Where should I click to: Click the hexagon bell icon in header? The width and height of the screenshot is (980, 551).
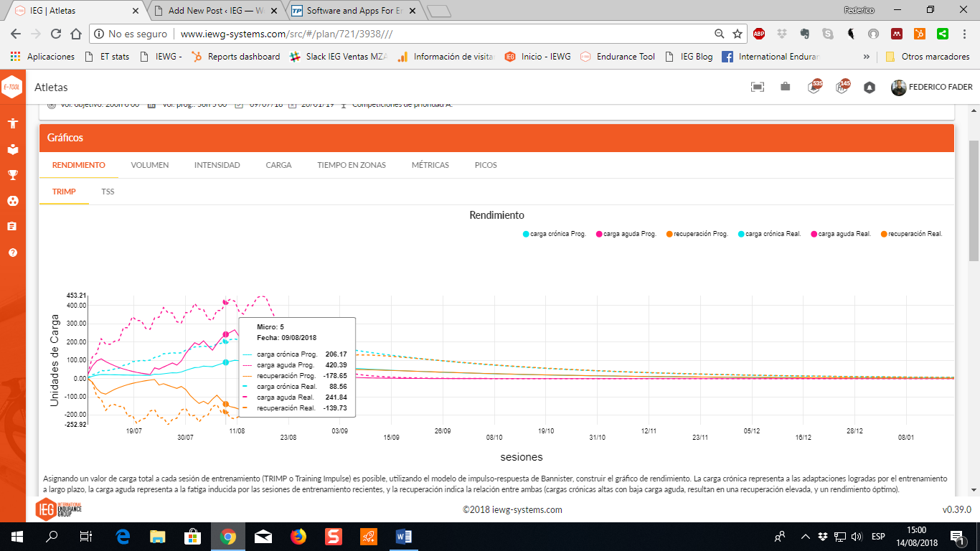(x=870, y=88)
